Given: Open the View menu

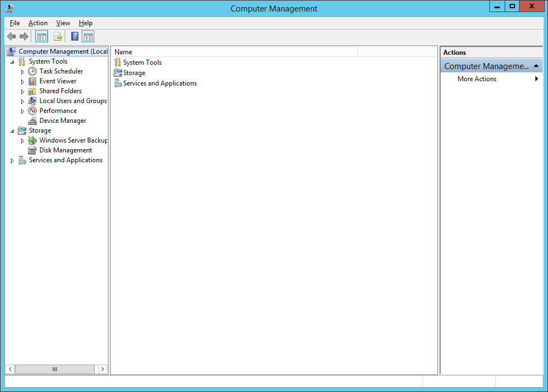Looking at the screenshot, I should [x=63, y=23].
